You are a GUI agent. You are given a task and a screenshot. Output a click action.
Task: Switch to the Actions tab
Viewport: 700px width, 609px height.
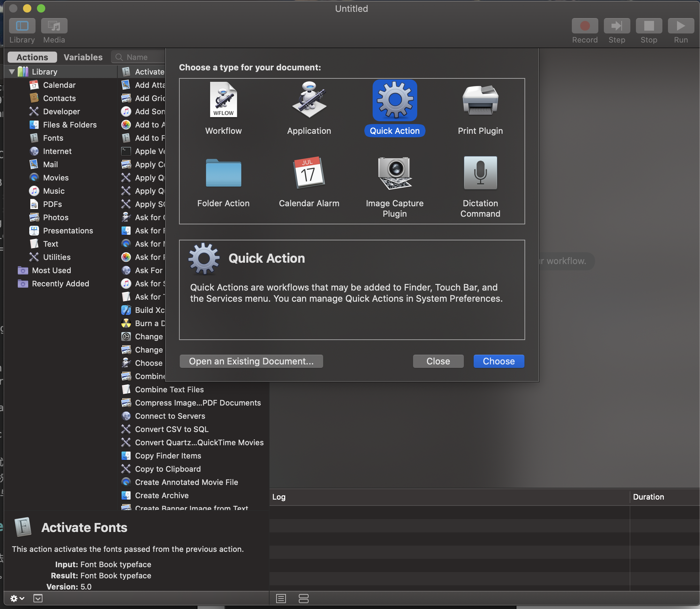tap(32, 57)
